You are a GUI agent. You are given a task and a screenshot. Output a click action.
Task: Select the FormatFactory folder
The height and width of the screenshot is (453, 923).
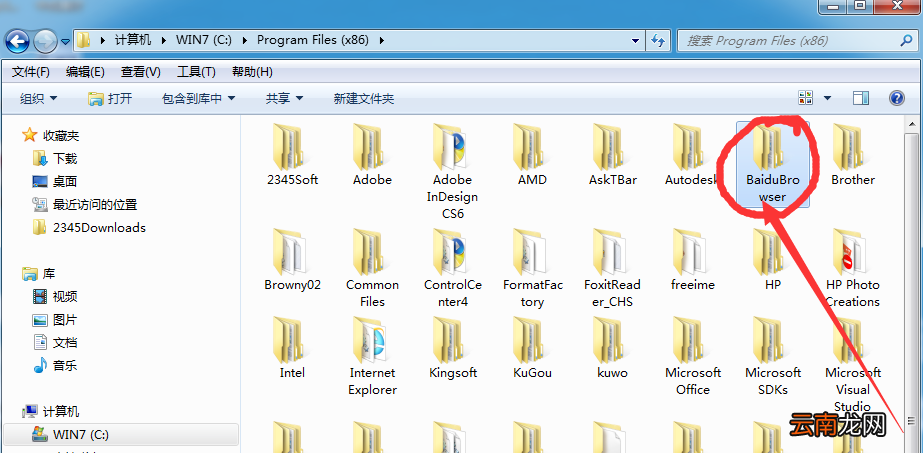pyautogui.click(x=532, y=269)
